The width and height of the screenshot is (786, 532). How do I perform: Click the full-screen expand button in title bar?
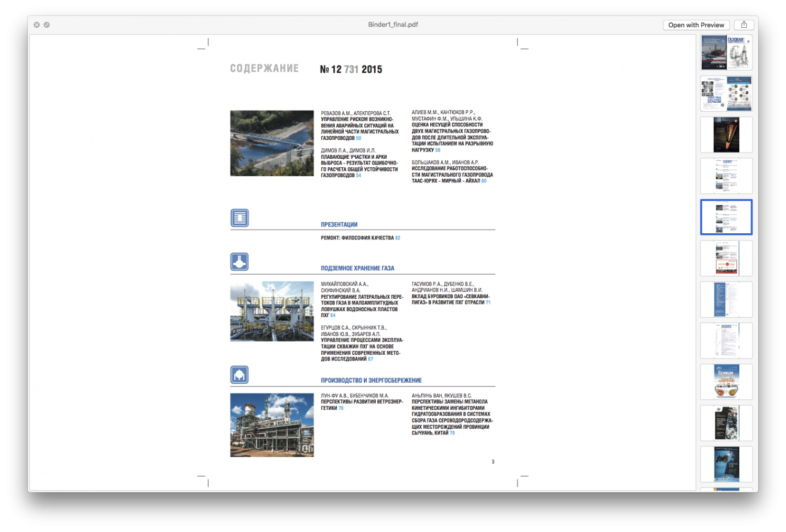(47, 25)
